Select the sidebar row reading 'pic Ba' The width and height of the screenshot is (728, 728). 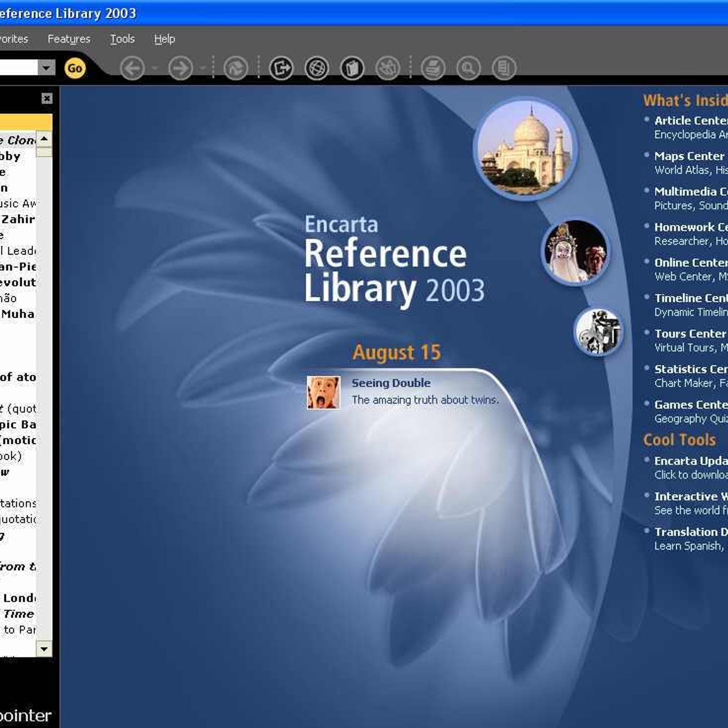click(x=18, y=425)
